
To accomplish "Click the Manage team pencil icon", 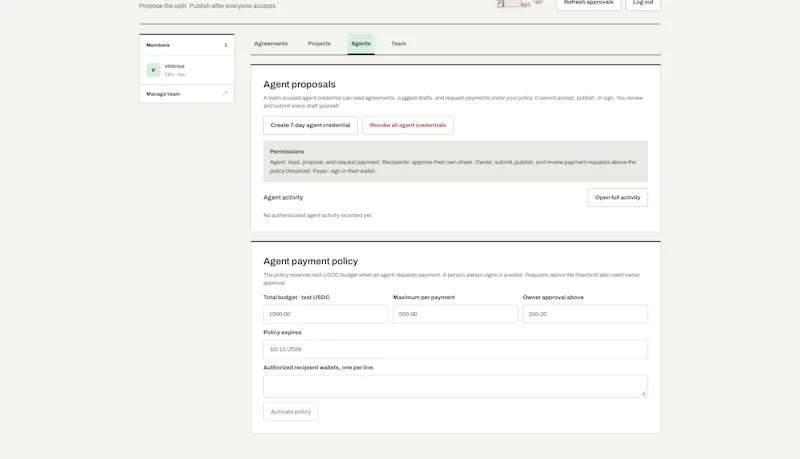I will pos(224,94).
